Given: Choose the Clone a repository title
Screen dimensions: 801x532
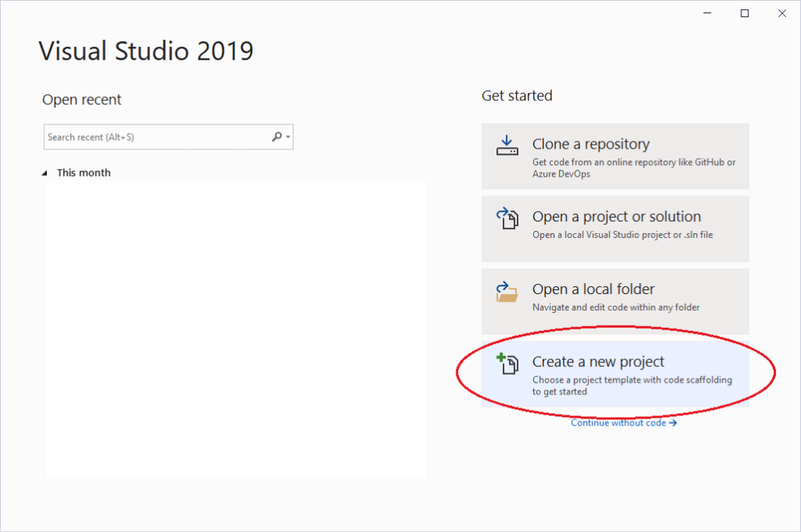Looking at the screenshot, I should 590,144.
